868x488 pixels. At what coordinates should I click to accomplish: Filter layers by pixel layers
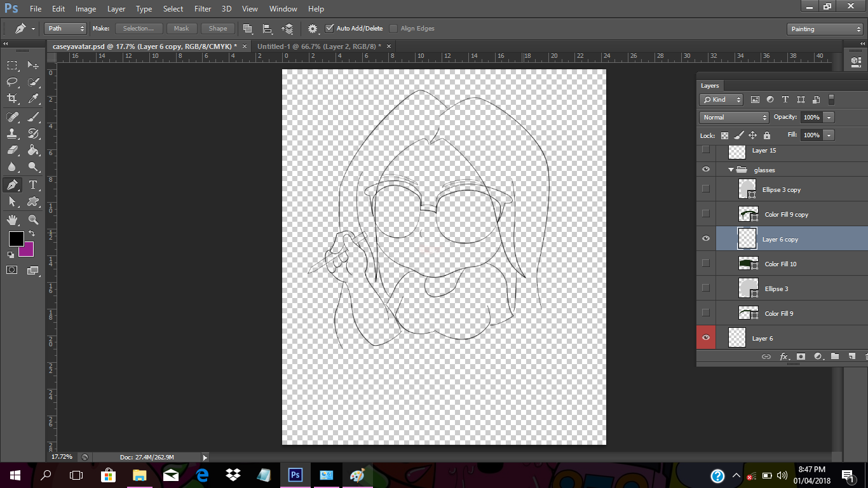(x=755, y=100)
